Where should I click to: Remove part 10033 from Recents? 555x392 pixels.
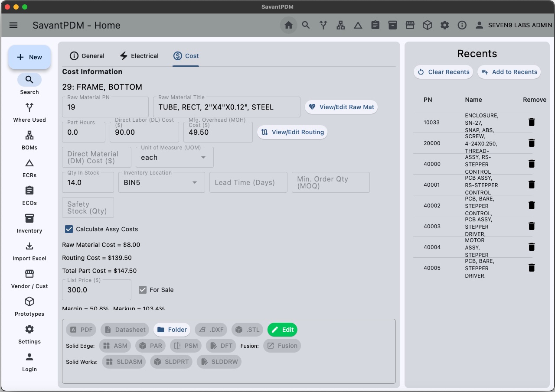click(531, 122)
